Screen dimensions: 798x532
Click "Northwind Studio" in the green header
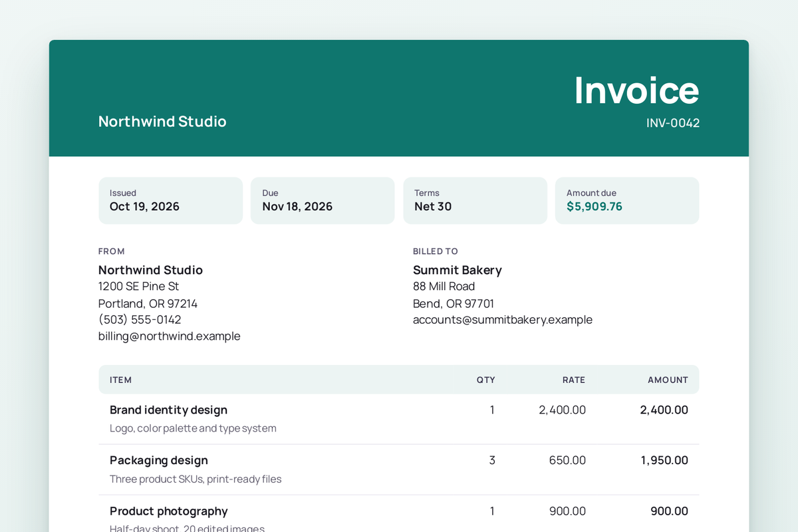(x=162, y=121)
